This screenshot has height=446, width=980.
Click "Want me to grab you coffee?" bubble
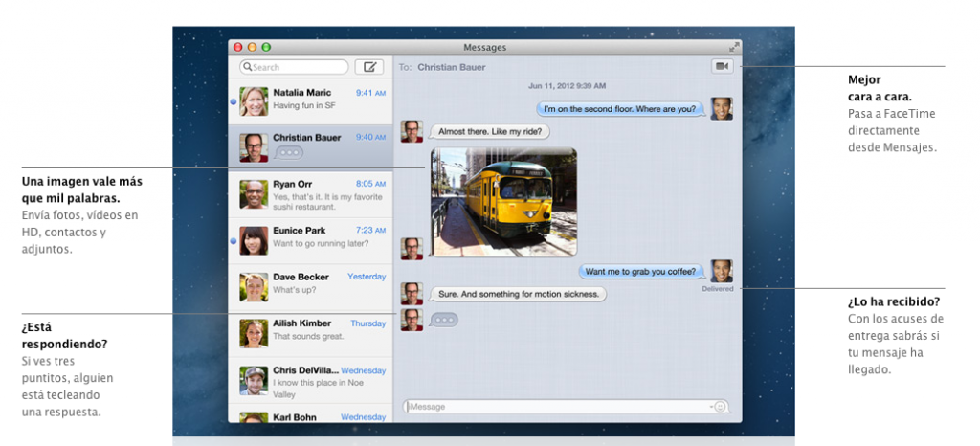pos(640,272)
